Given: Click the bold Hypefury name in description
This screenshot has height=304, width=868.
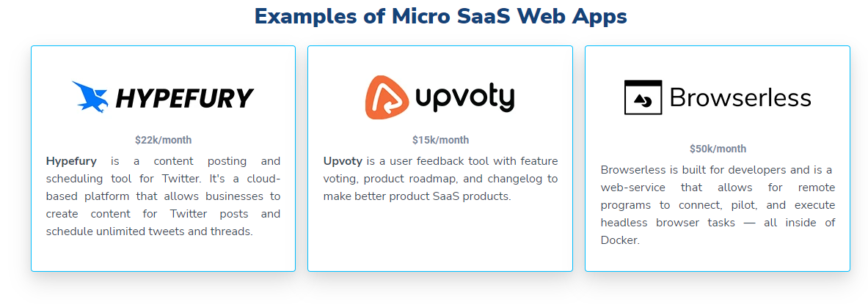Looking at the screenshot, I should pyautogui.click(x=71, y=161).
